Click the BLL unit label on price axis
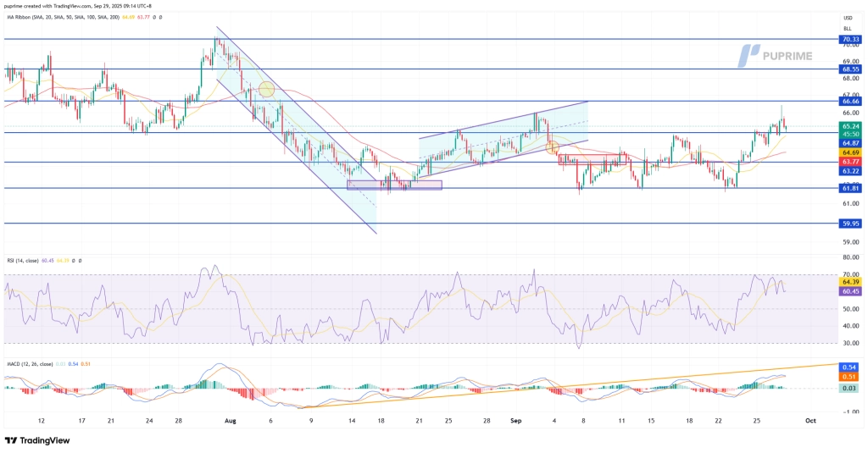 pyautogui.click(x=847, y=27)
